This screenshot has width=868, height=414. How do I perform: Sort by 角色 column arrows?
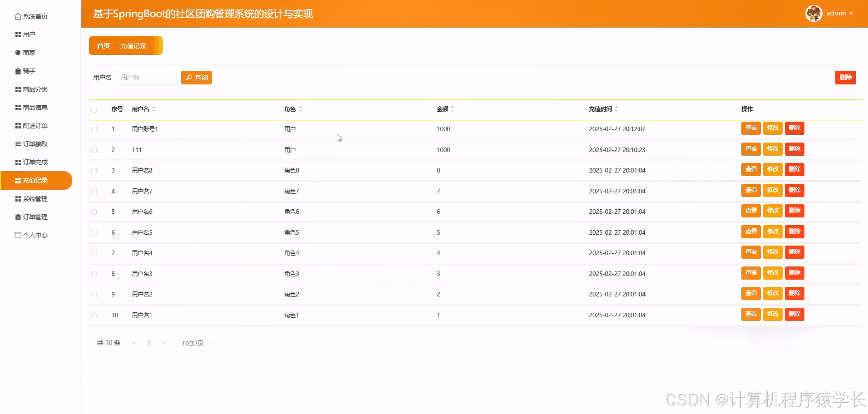click(301, 109)
